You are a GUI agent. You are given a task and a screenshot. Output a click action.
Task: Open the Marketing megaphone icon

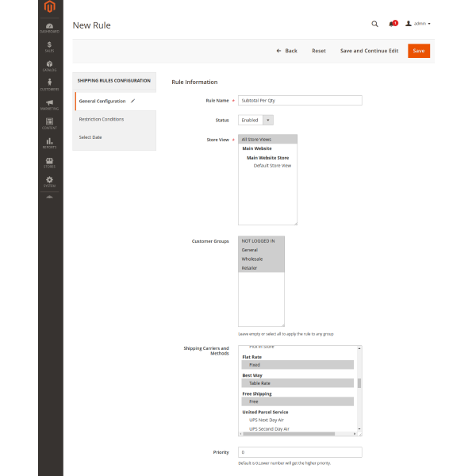tap(49, 105)
